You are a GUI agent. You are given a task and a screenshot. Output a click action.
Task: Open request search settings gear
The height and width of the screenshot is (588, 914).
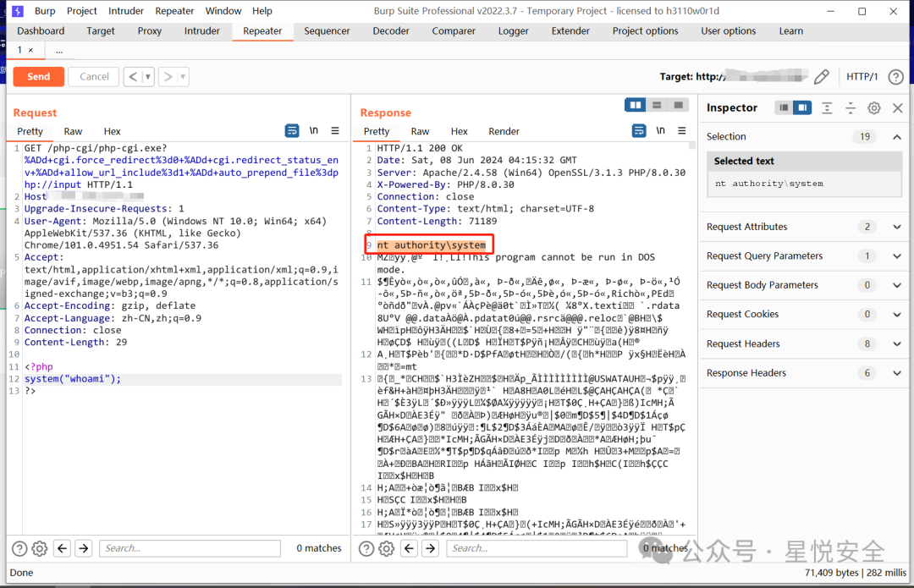coord(40,548)
